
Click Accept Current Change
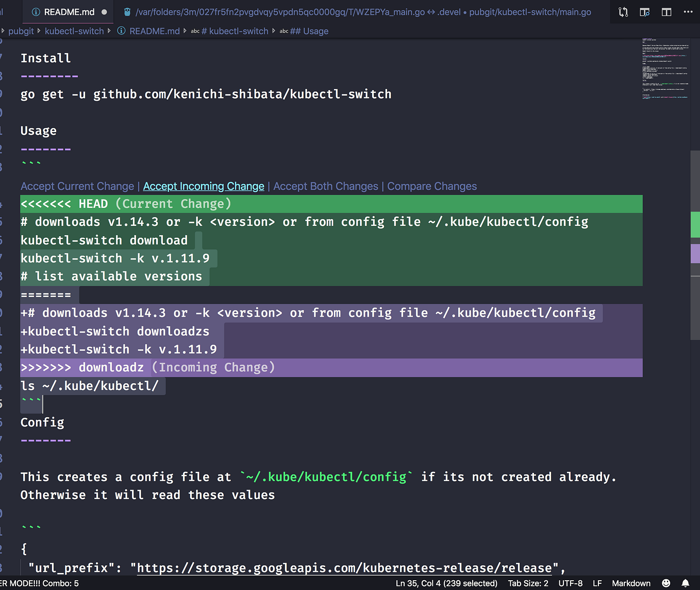77,186
